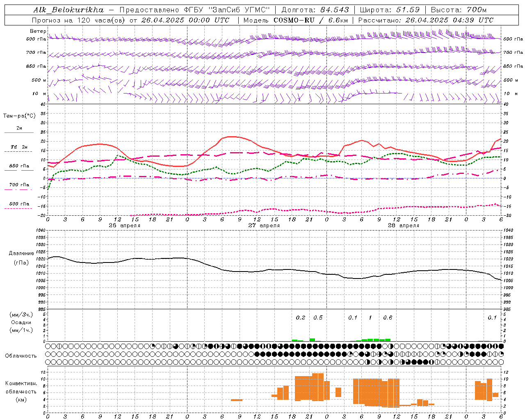525x420 pixels.
Task: Click the 'Высота: 700м' header value
Action: point(459,10)
